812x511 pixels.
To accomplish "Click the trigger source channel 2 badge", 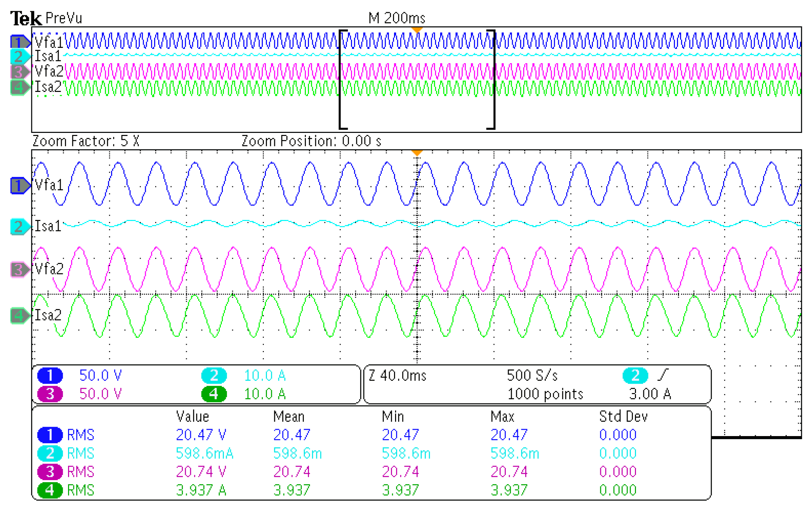I will tap(635, 375).
